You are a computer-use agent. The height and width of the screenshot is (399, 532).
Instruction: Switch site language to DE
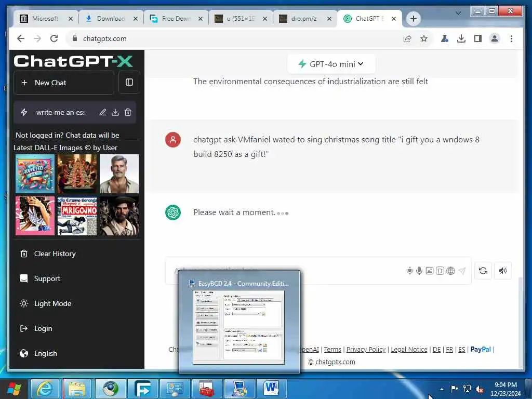click(436, 350)
